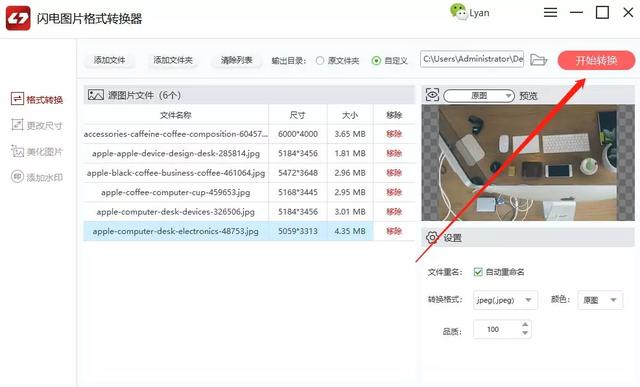Click the settings gear icon
Image resolution: width=640 pixels, height=387 pixels.
tap(432, 237)
